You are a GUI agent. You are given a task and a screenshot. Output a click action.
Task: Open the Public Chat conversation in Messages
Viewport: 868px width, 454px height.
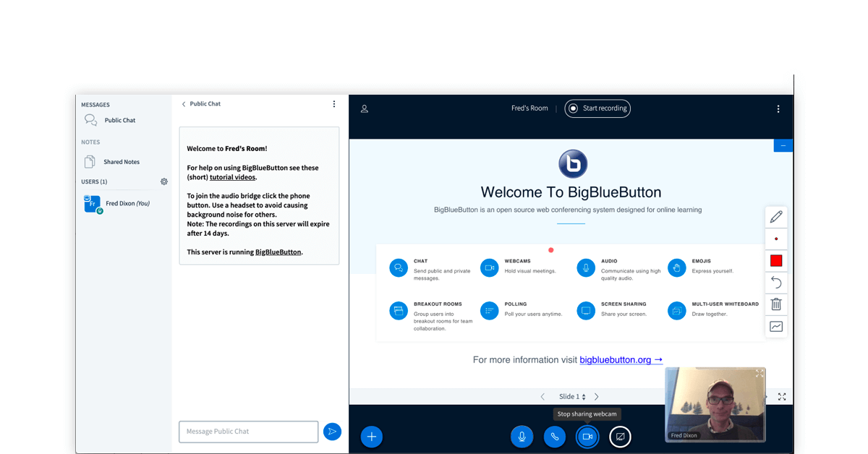pyautogui.click(x=110, y=120)
